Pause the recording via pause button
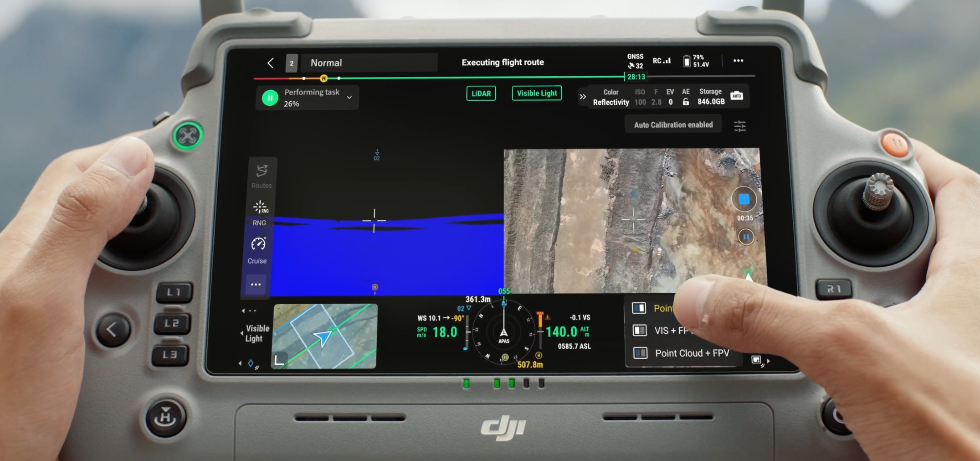Viewport: 980px width, 461px height. 745,237
